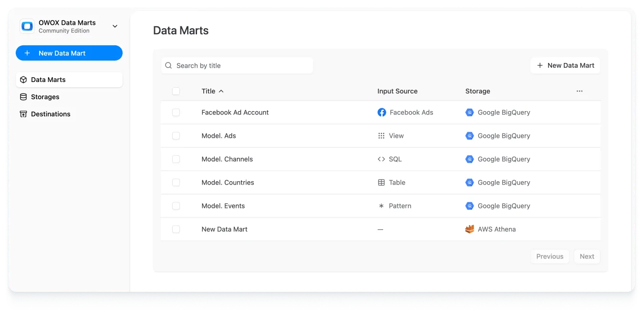Screen dimensions: 644x310
Task: Switch to the Storages section
Action: (45, 96)
